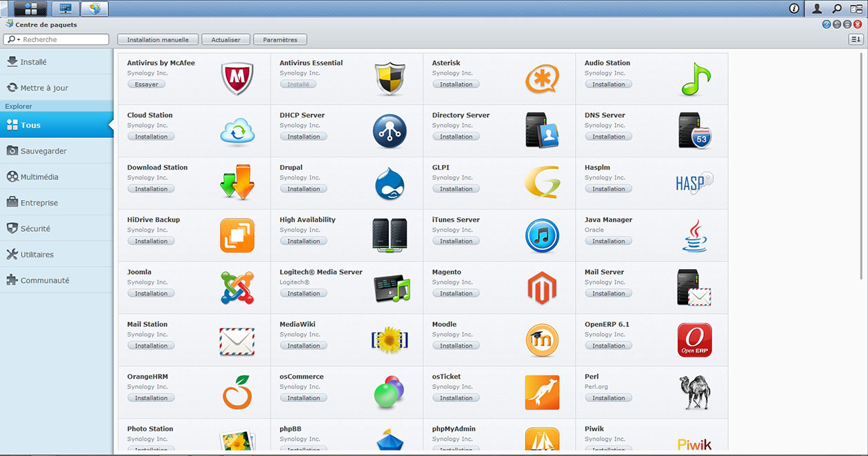Viewport: 868px width, 456px height.
Task: Click the iTunes Server music icon
Action: coord(542,235)
